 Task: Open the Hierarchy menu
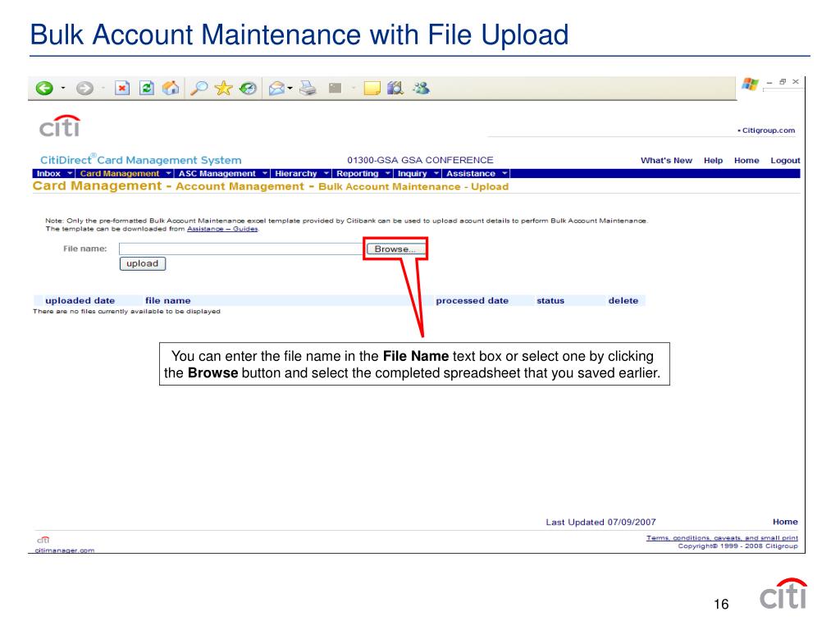[296, 174]
